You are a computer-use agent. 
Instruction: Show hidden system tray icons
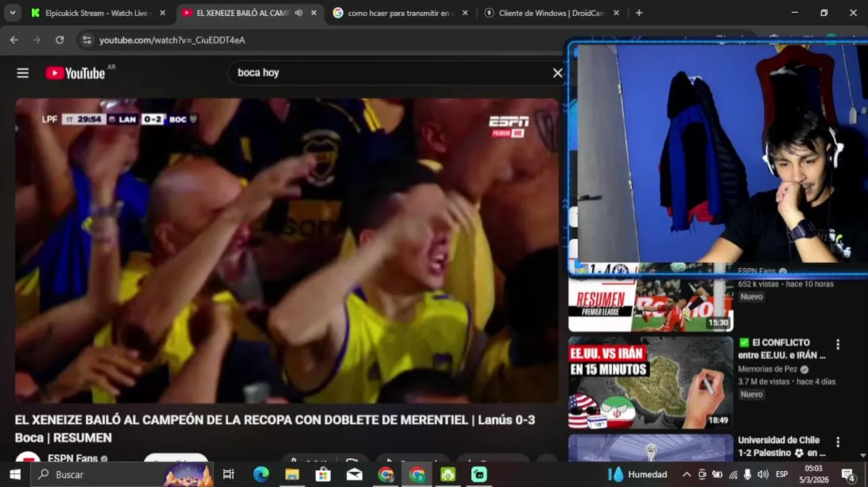687,475
